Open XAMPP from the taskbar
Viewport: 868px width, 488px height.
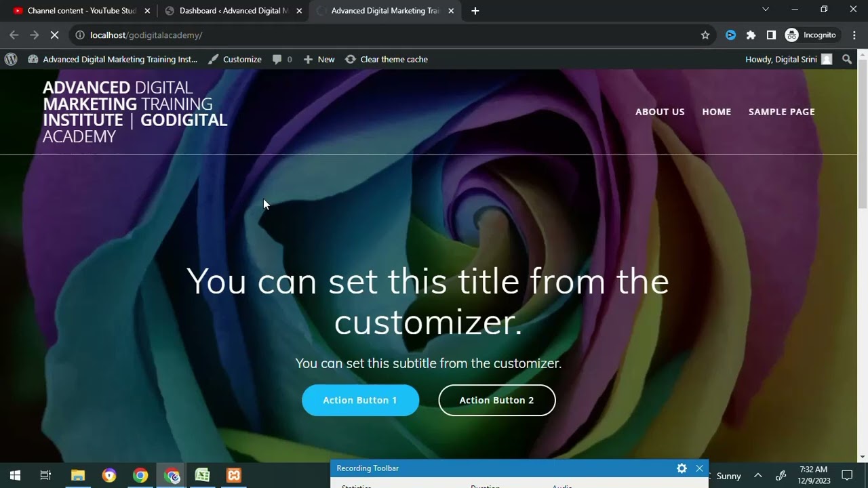click(234, 476)
